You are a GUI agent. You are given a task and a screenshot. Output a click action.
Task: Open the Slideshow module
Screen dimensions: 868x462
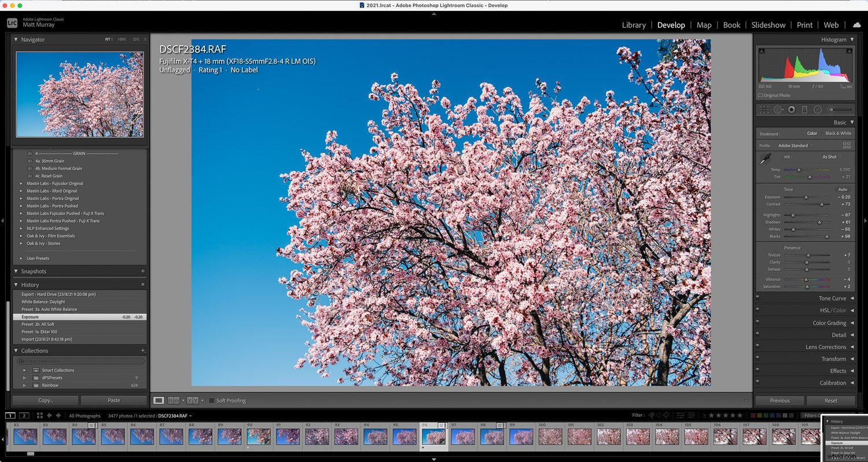tap(768, 25)
